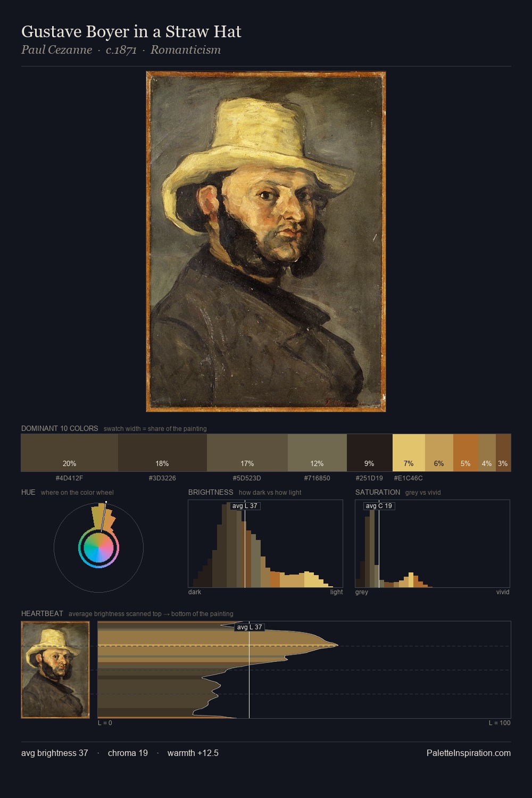
Task: Click 'avg brightness 37' in the footer
Action: click(x=55, y=753)
